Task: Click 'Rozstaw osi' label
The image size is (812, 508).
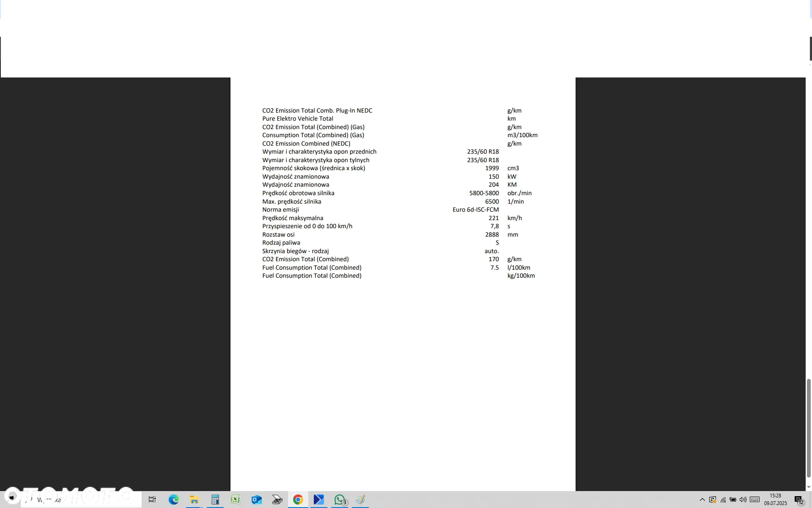Action: click(x=278, y=235)
